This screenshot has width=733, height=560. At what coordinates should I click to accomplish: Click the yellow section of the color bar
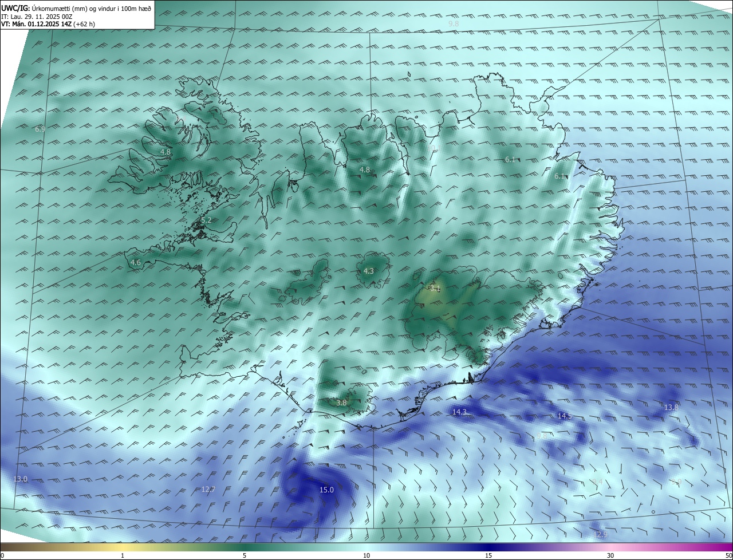coord(123,547)
